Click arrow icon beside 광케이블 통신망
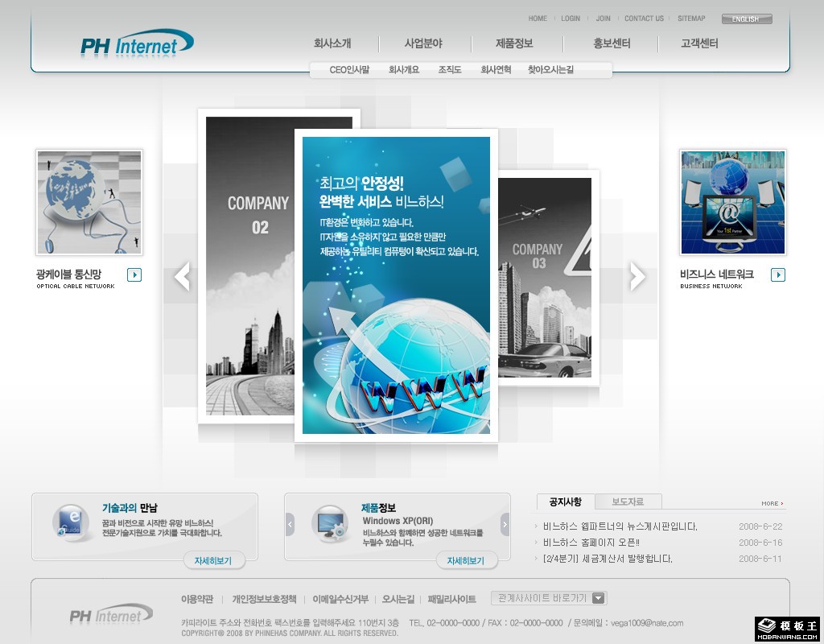824x644 pixels. [134, 275]
